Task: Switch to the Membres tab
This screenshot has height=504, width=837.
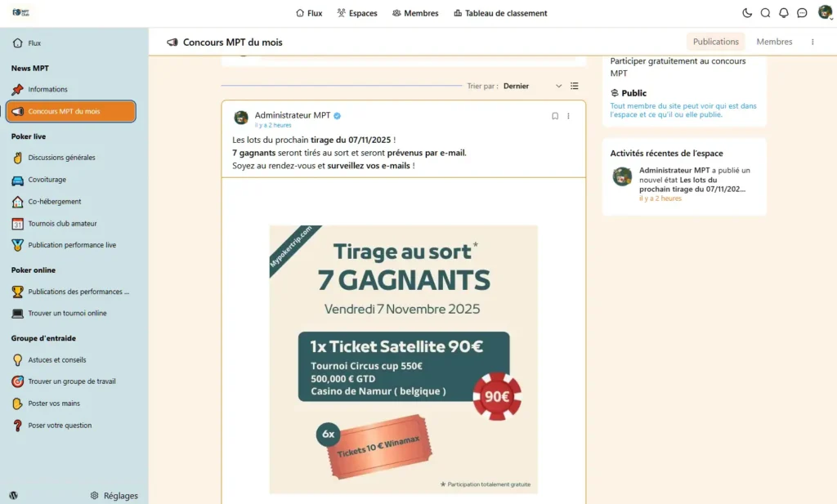Action: point(774,42)
